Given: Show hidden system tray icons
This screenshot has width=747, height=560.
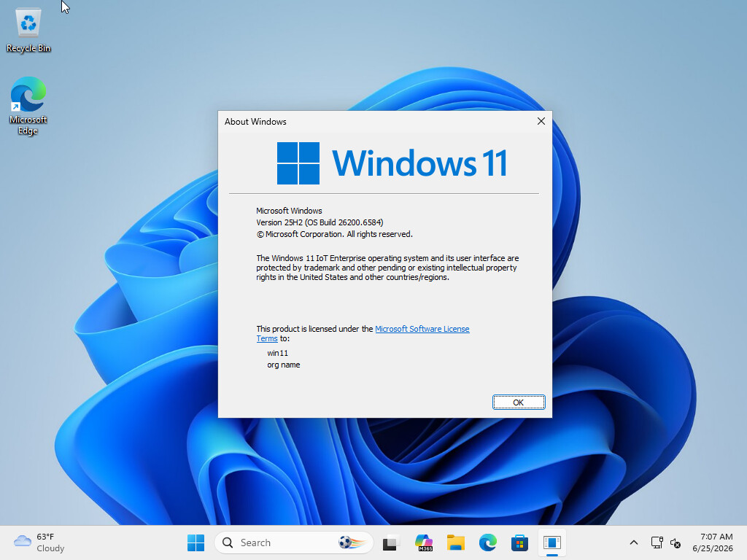Looking at the screenshot, I should (x=634, y=542).
